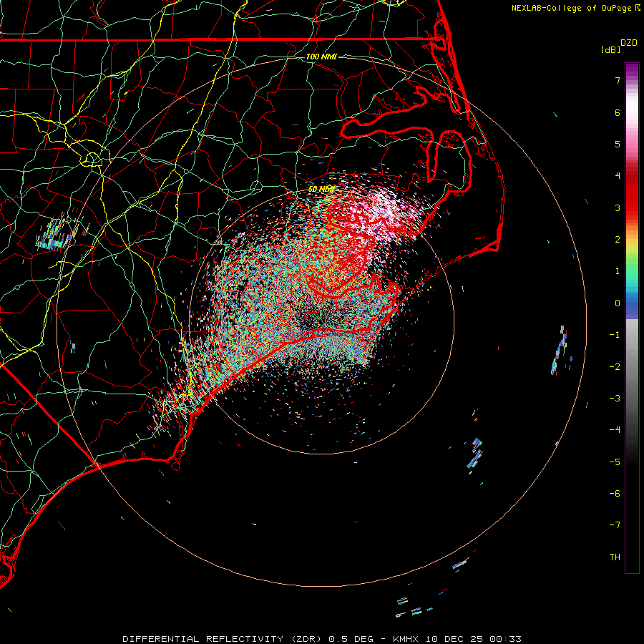This screenshot has width=644, height=644.
Task: Click the purple top of the color bar
Action: pyautogui.click(x=632, y=71)
